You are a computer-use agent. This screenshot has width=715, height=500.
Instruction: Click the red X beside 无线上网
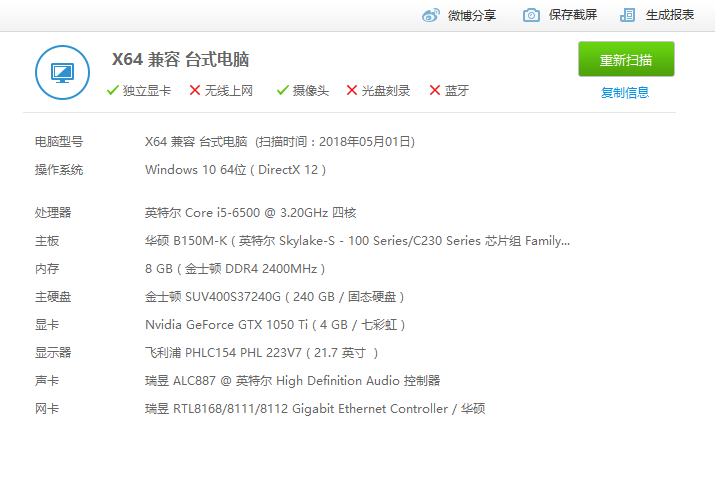click(195, 90)
